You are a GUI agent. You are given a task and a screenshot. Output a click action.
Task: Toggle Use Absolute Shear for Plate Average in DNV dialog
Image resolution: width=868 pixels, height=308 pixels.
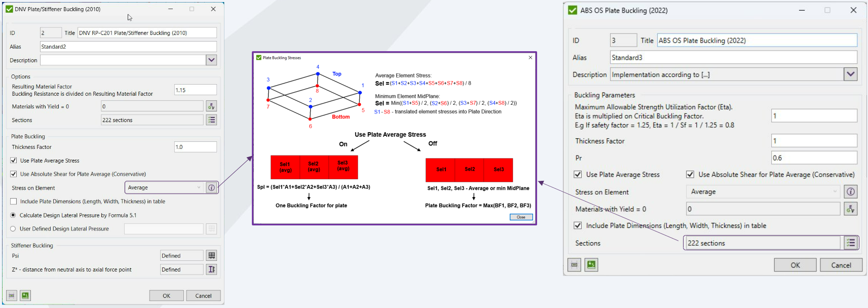[14, 174]
